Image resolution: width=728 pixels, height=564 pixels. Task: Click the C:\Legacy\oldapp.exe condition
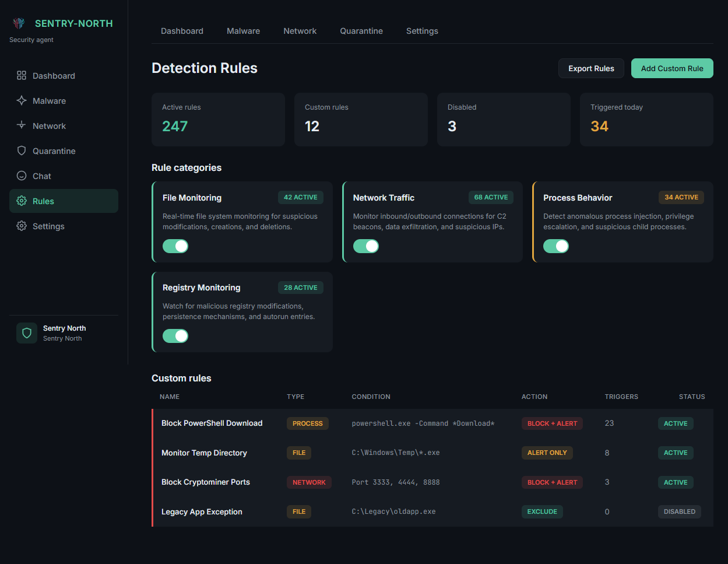[x=393, y=512]
